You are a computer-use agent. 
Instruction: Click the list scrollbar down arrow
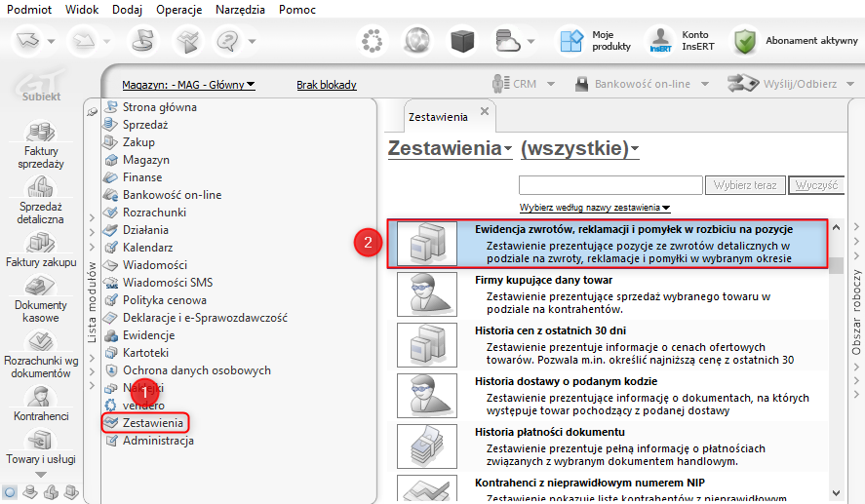(837, 492)
